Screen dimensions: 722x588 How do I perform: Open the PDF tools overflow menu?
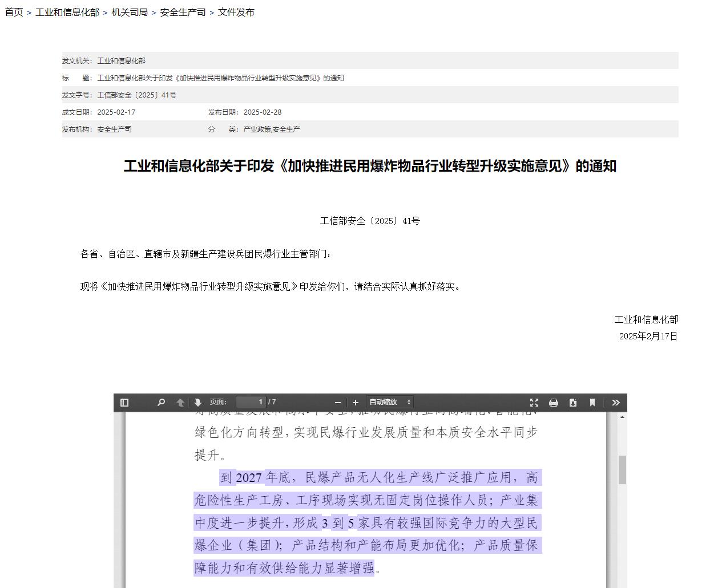coord(616,403)
